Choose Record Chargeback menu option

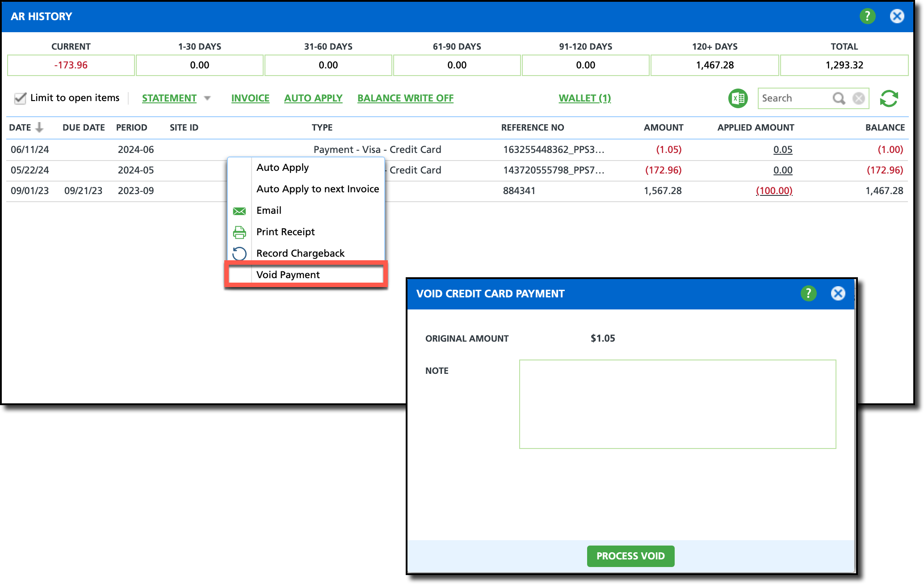pos(300,253)
